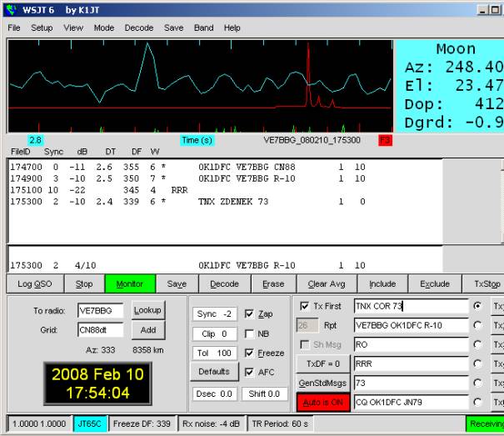Click the Log QSO button

[35, 283]
